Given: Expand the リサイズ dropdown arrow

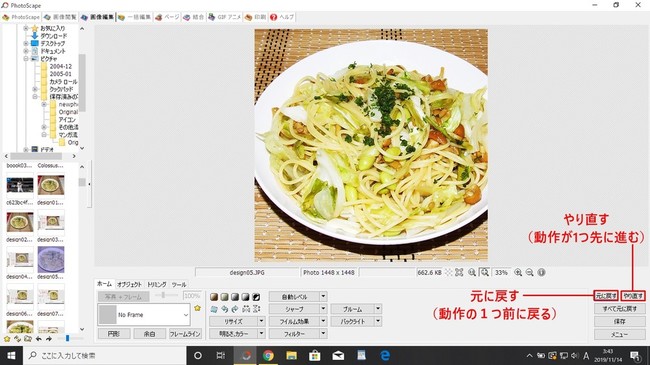Looking at the screenshot, I should (261, 321).
